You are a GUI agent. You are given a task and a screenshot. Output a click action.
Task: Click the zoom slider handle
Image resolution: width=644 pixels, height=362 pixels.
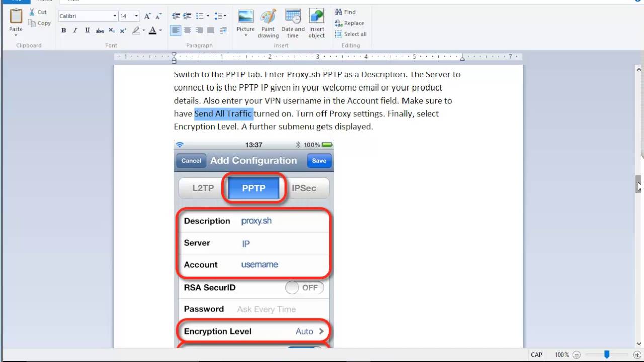coord(607,355)
